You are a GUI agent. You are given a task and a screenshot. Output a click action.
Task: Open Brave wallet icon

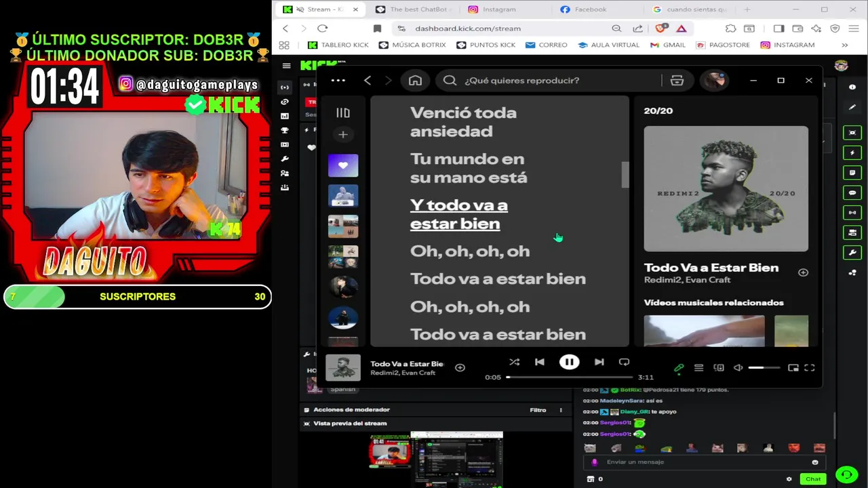[x=797, y=28]
